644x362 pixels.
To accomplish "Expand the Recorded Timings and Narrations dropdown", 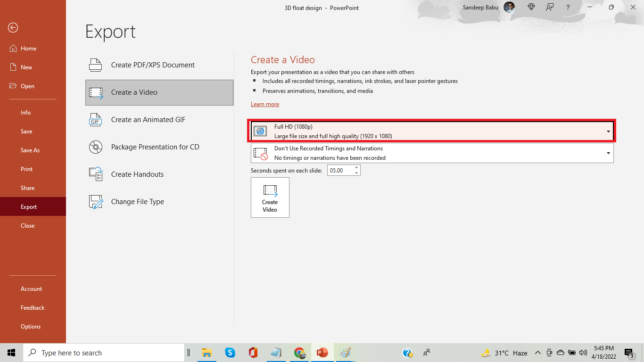I will 608,153.
